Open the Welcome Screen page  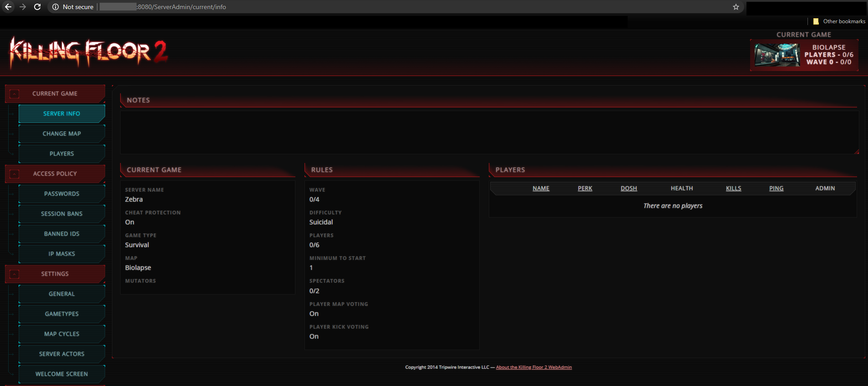coord(62,374)
